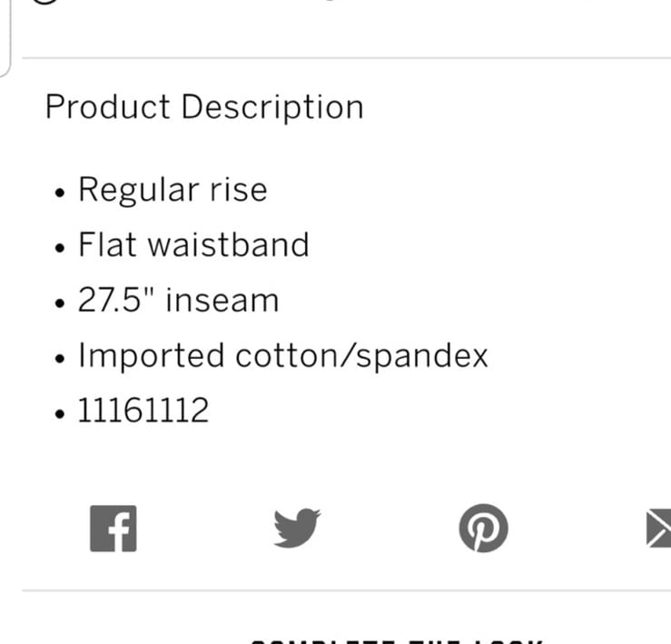Share this product on Facebook
Viewport: 671px width, 644px height.
click(113, 529)
